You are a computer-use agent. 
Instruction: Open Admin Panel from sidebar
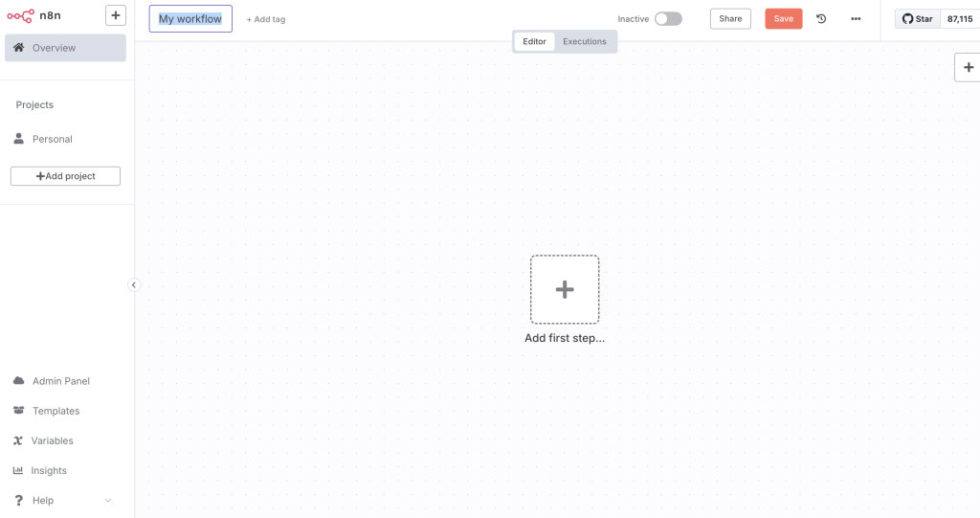[x=60, y=381]
